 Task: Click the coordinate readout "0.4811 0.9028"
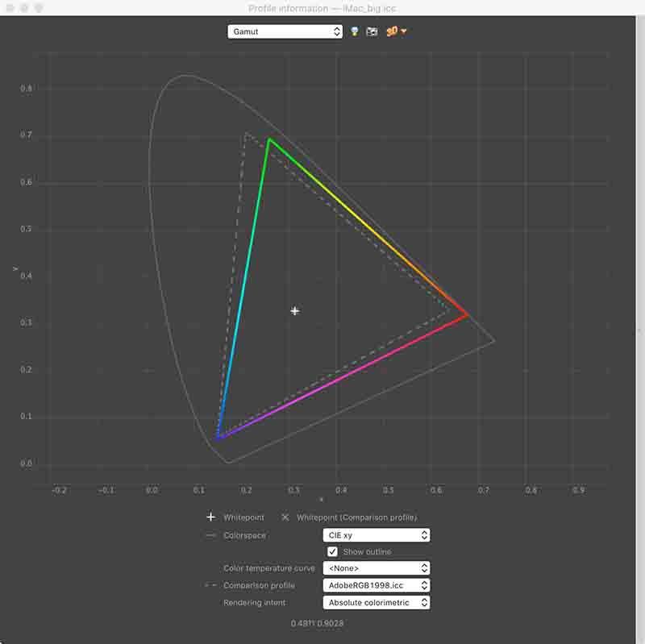(x=317, y=623)
